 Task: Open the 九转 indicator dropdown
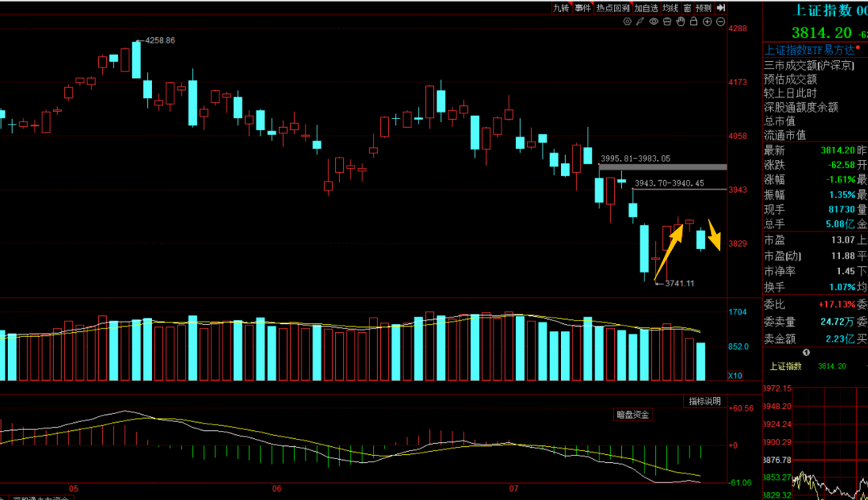561,8
